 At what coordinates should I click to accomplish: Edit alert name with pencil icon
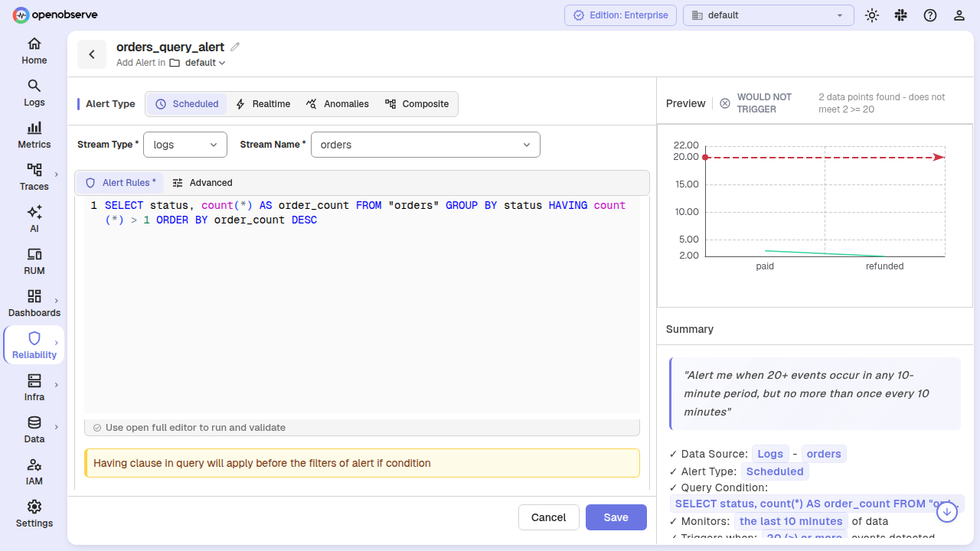(x=235, y=47)
